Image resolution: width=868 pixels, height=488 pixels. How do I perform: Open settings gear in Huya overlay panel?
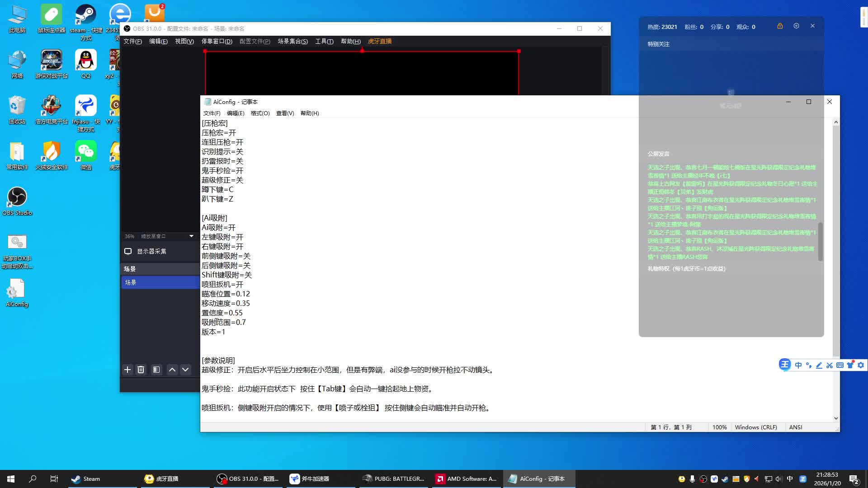pyautogui.click(x=796, y=26)
